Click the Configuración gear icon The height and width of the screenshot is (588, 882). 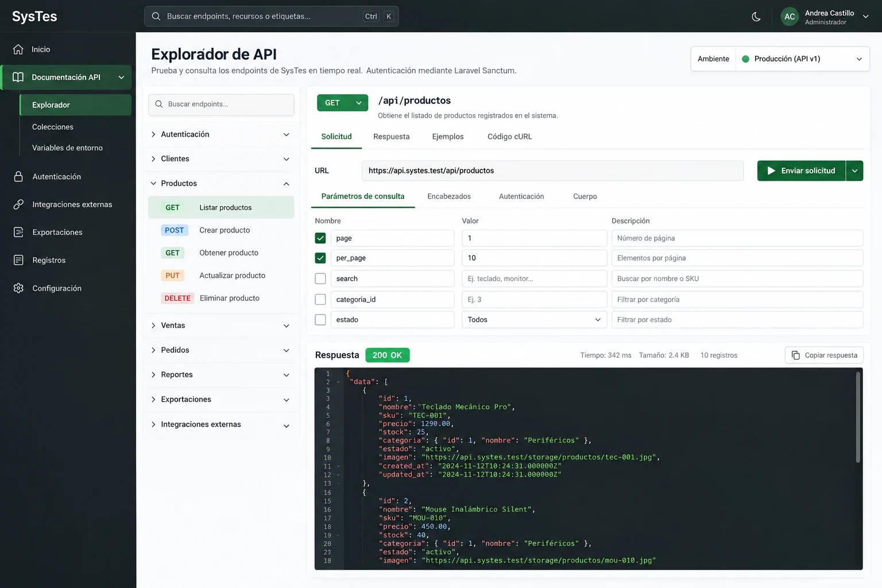(x=18, y=288)
